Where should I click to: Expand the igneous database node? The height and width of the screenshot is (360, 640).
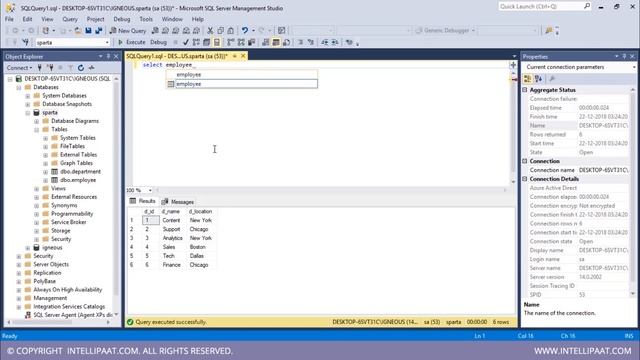tap(28, 248)
